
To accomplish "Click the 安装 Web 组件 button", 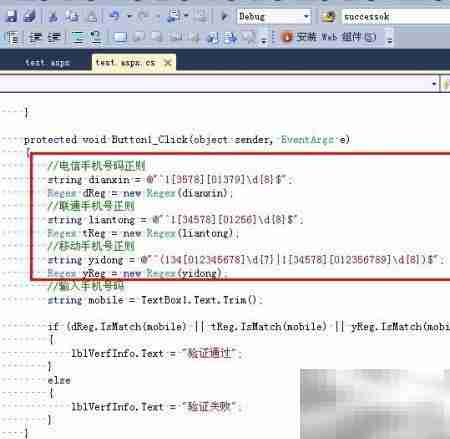I will tap(329, 37).
